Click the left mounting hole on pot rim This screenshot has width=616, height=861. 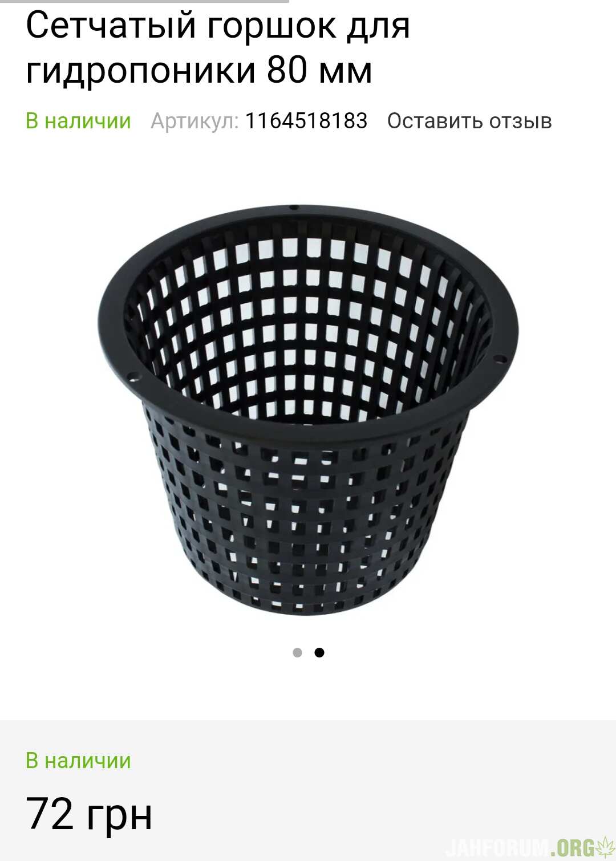click(x=133, y=376)
